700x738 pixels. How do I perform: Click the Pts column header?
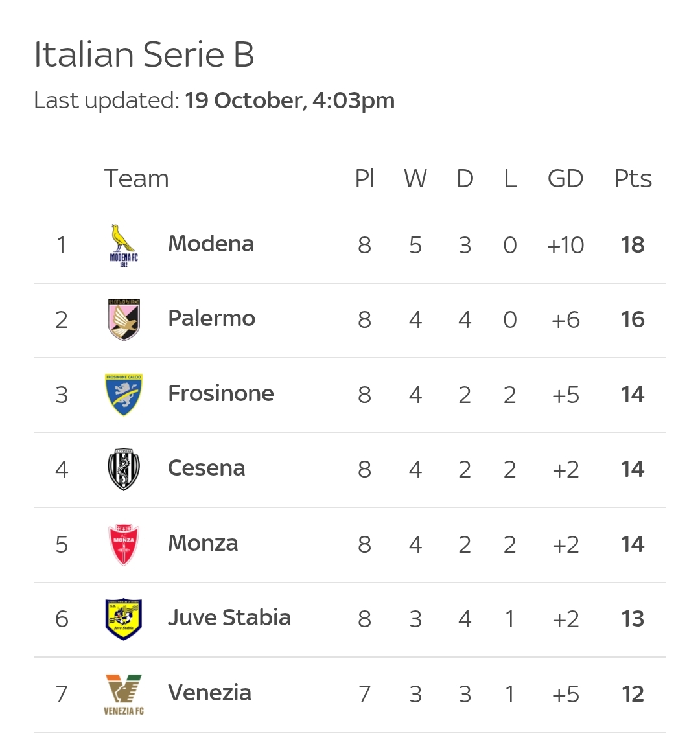click(633, 179)
